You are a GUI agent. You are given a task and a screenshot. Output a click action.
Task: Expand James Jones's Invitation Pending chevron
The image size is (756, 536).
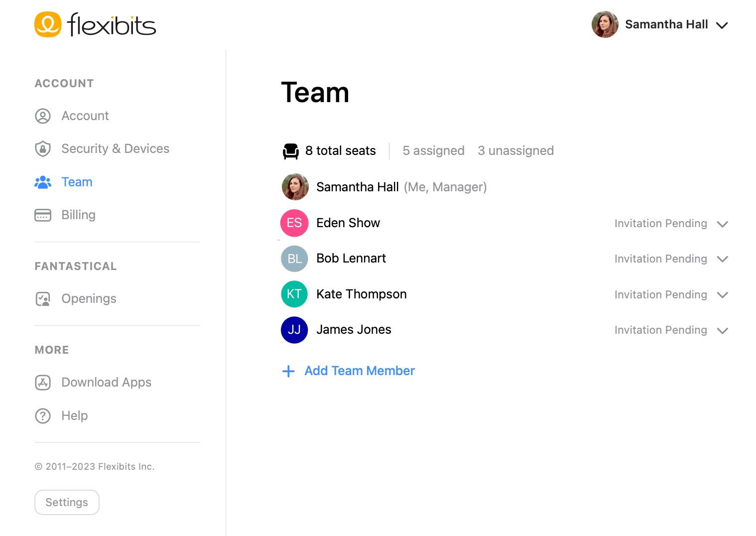click(723, 331)
